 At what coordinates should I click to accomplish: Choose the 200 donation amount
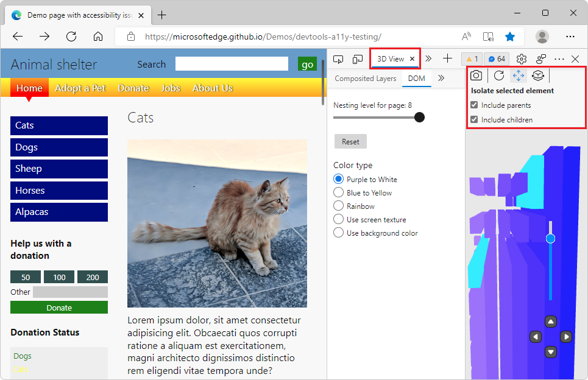pyautogui.click(x=93, y=277)
